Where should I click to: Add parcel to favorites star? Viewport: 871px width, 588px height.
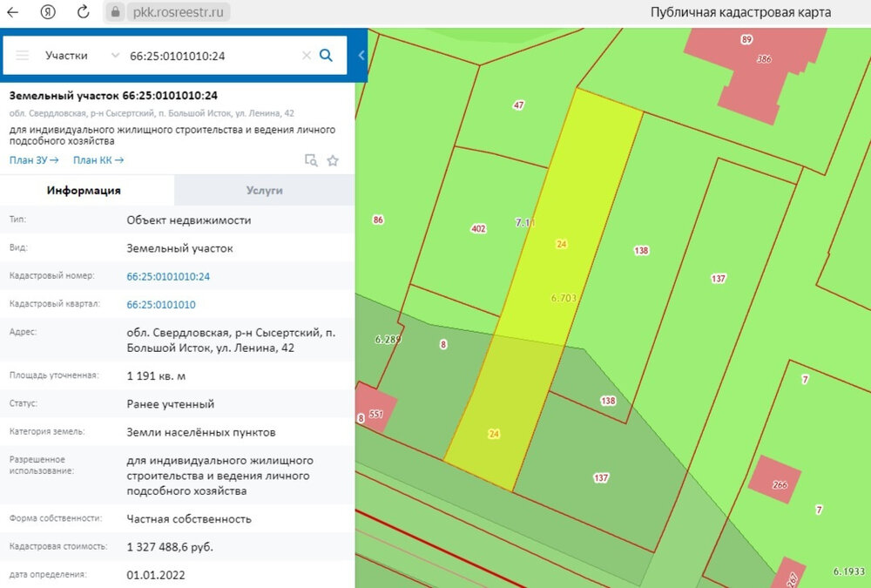click(x=333, y=160)
